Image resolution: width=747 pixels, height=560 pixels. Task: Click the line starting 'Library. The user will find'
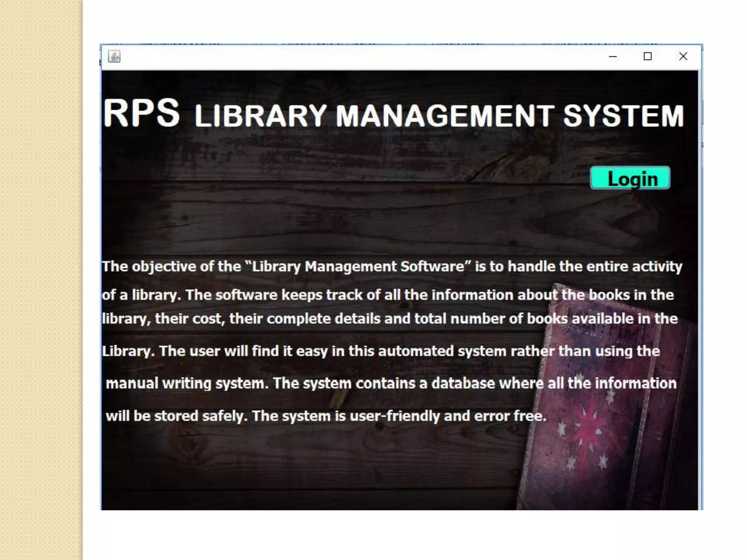click(x=381, y=351)
